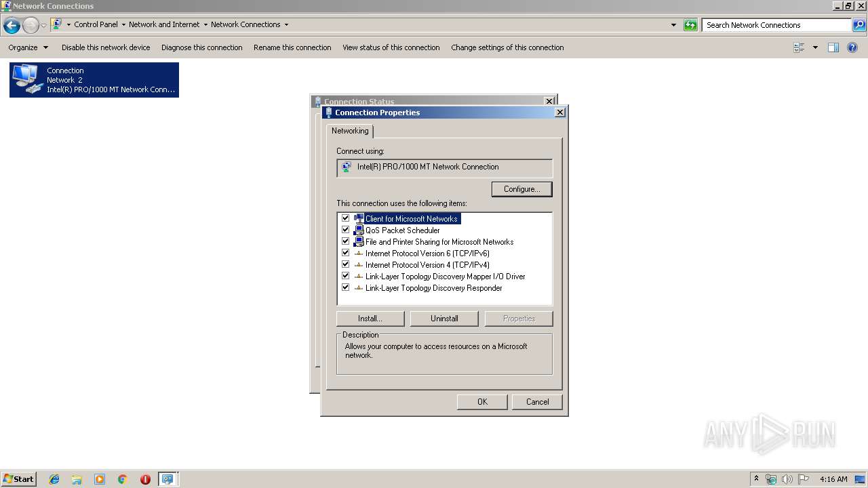
Task: Click the network tray icon
Action: (x=771, y=479)
